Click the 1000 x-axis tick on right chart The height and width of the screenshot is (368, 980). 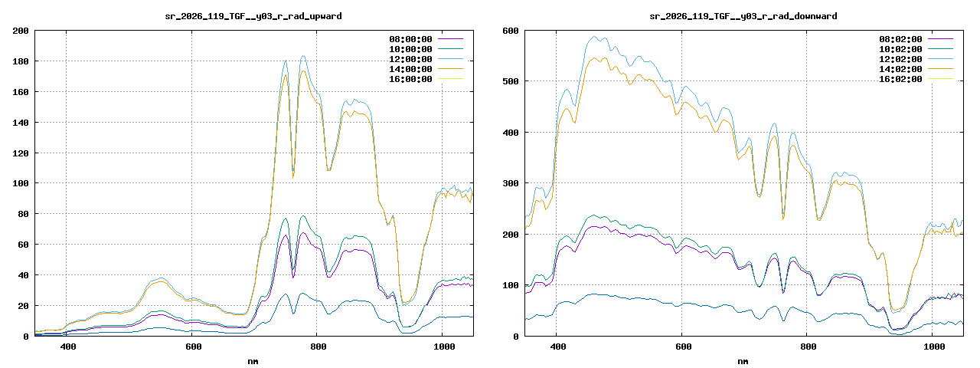point(933,347)
